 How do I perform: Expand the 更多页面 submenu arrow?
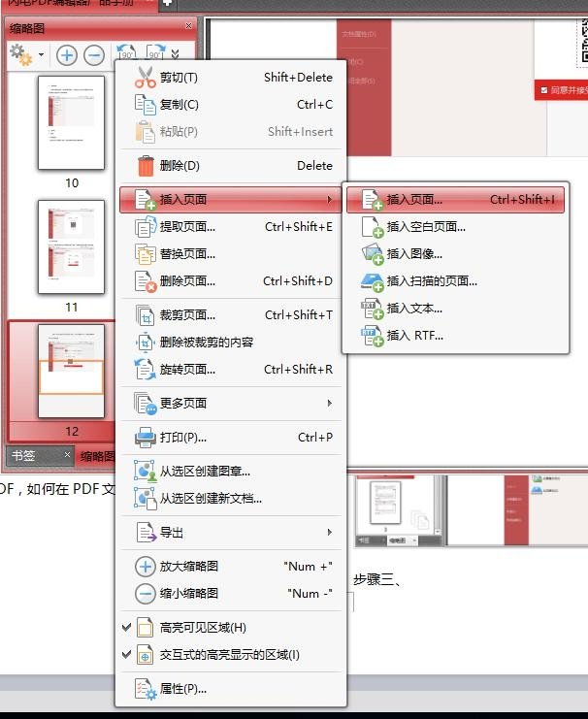coord(329,403)
